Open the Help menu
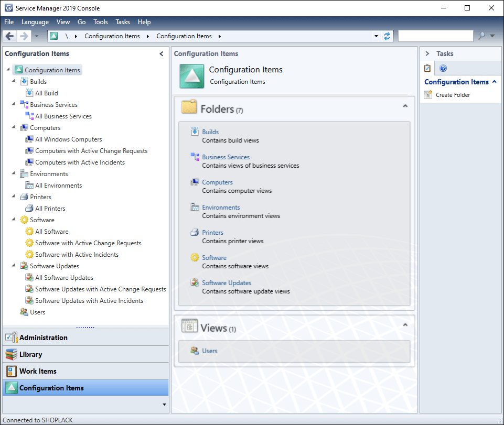Viewport: 504px width, 425px height. point(144,22)
